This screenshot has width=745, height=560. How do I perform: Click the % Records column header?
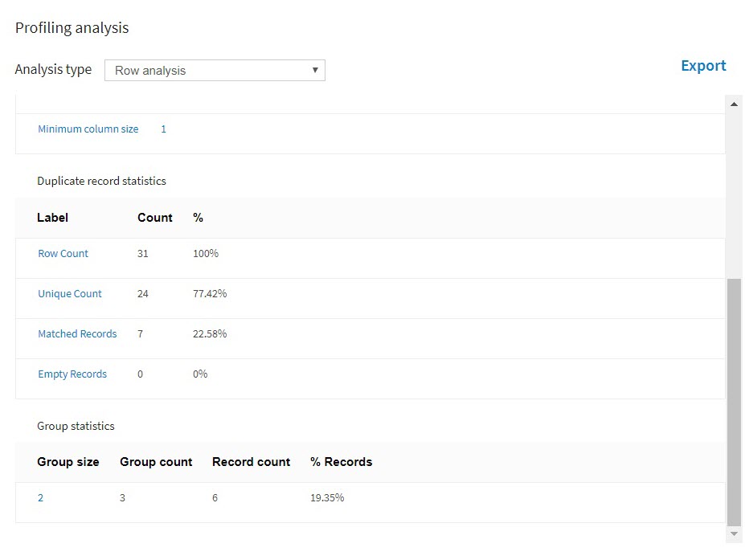click(341, 462)
